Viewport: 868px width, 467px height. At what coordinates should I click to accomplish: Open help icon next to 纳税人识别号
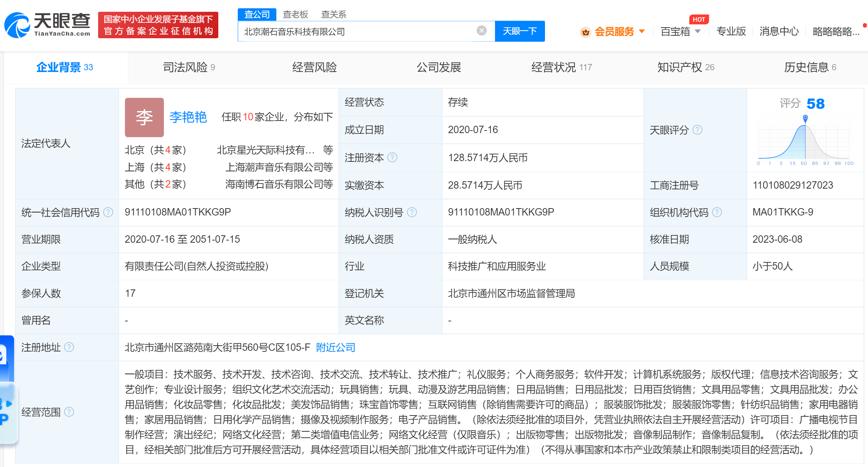click(412, 212)
